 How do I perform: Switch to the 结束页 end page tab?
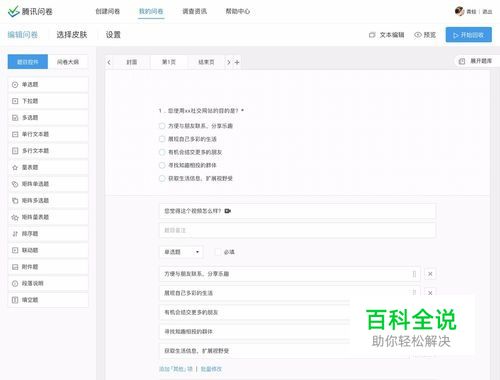206,62
